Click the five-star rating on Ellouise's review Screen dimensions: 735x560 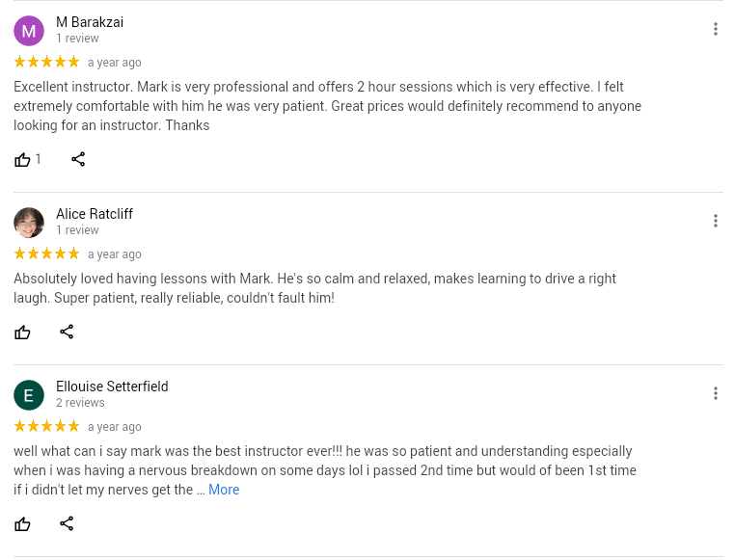[x=46, y=427]
